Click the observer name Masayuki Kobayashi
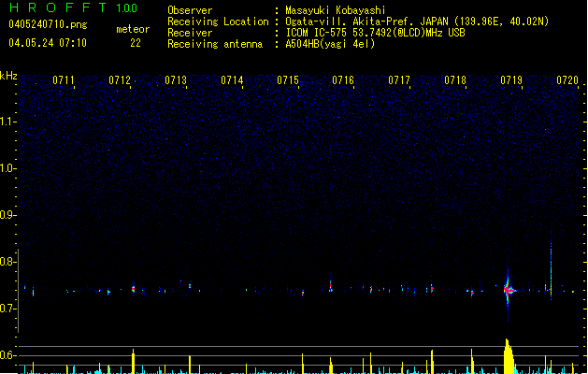The height and width of the screenshot is (374, 588). tap(336, 10)
